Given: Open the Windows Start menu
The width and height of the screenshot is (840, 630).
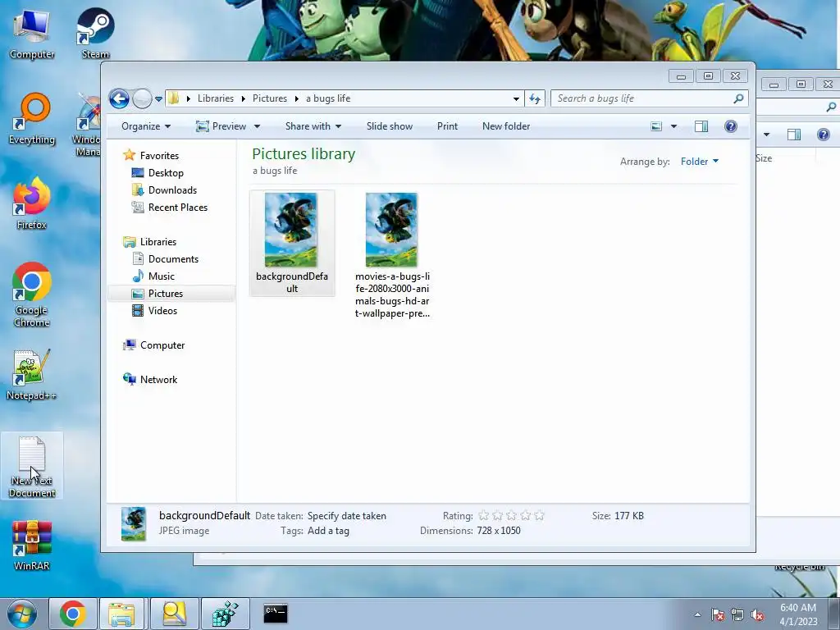Looking at the screenshot, I should pos(22,614).
